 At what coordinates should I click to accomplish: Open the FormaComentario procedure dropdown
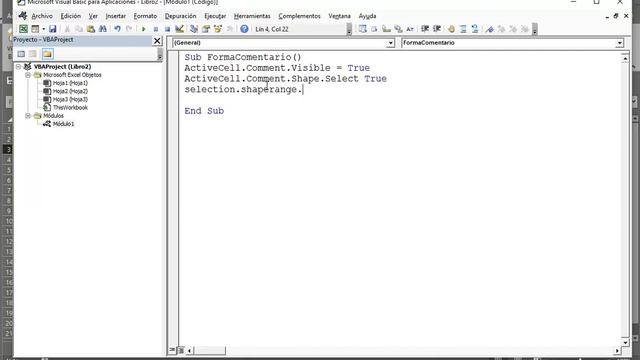[620, 43]
